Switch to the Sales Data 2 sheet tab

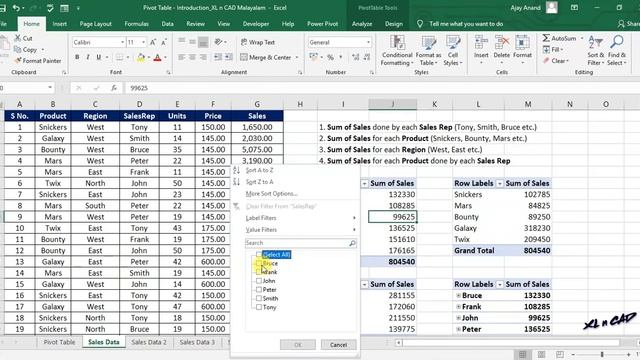149,342
